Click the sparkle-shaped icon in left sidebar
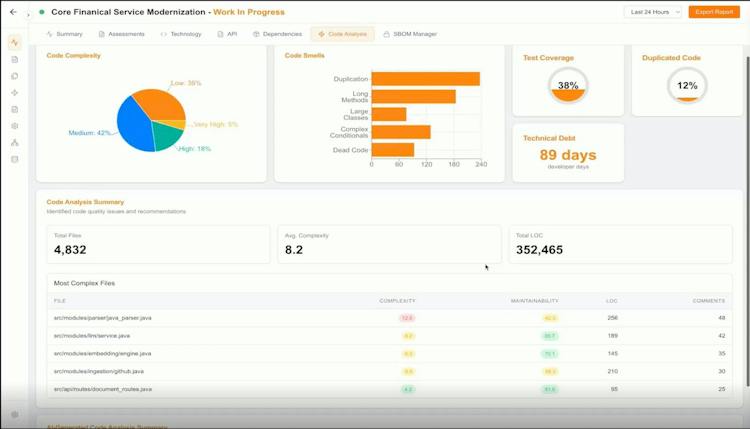Viewport: 750px width, 429px height. [x=15, y=93]
